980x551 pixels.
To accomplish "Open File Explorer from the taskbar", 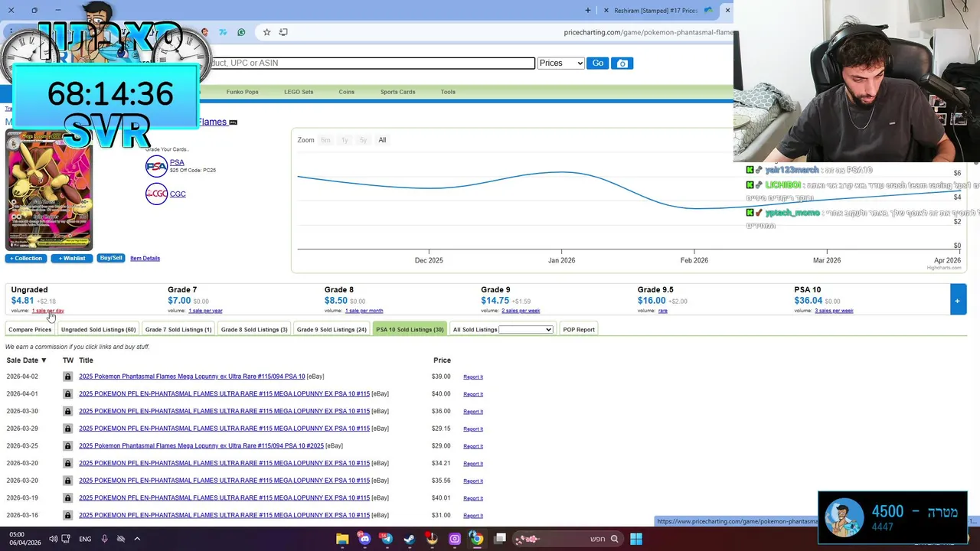I will (342, 539).
